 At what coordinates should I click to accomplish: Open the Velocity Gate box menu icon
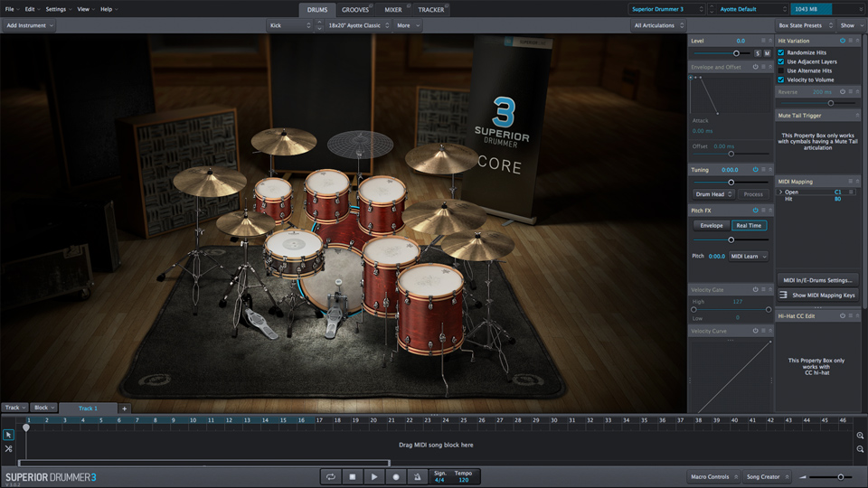click(763, 289)
